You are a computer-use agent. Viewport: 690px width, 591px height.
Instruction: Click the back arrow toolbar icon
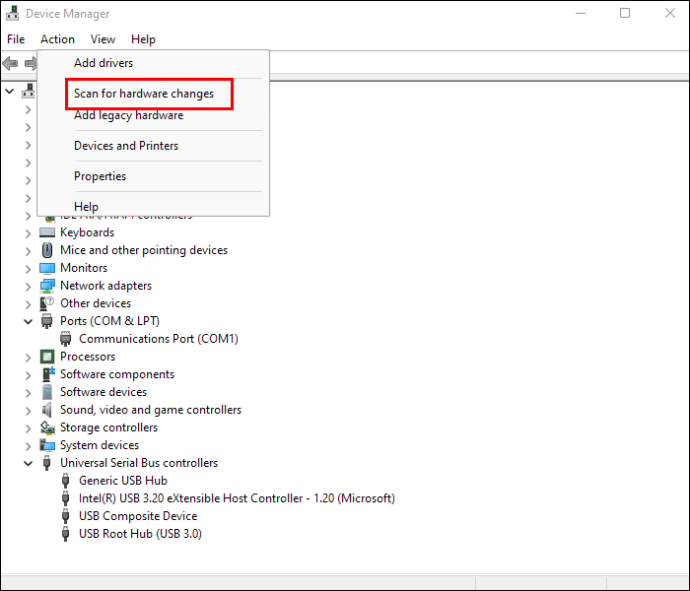point(11,64)
